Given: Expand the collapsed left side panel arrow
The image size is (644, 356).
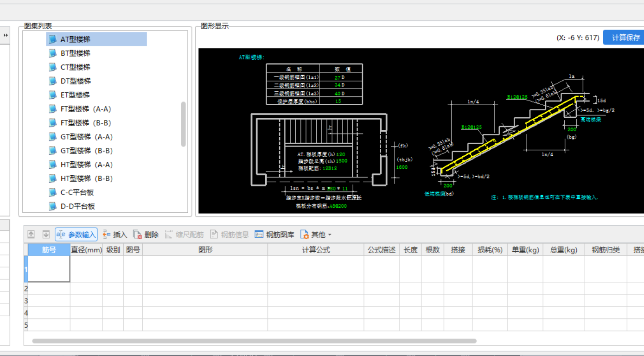Looking at the screenshot, I should [6, 35].
